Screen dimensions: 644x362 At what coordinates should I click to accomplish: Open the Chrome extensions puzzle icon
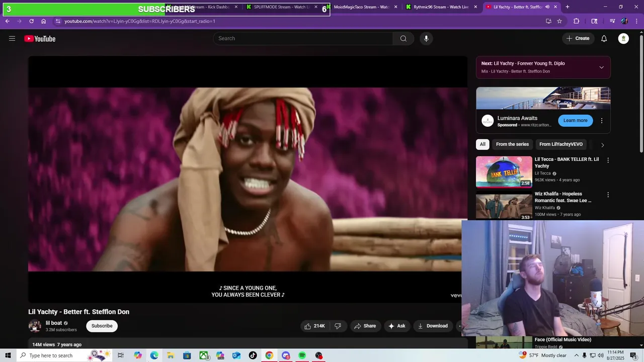pos(577,21)
